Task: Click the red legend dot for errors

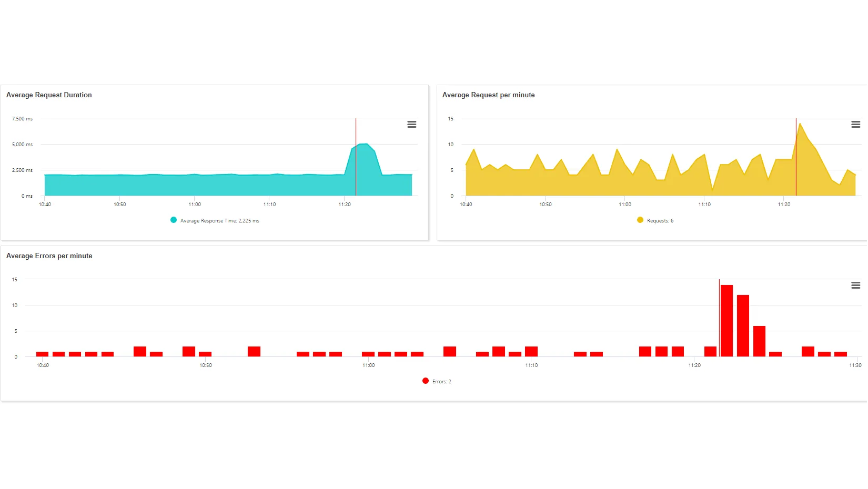Action: tap(425, 381)
